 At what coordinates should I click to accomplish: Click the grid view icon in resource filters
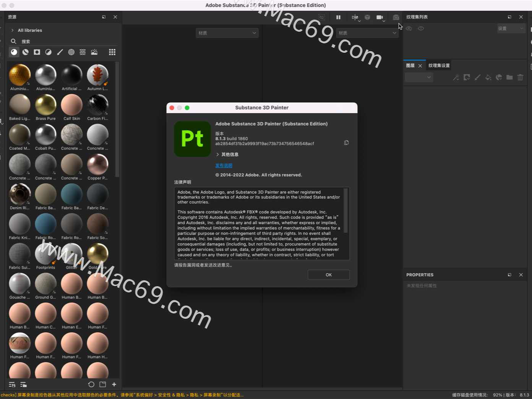(x=112, y=52)
